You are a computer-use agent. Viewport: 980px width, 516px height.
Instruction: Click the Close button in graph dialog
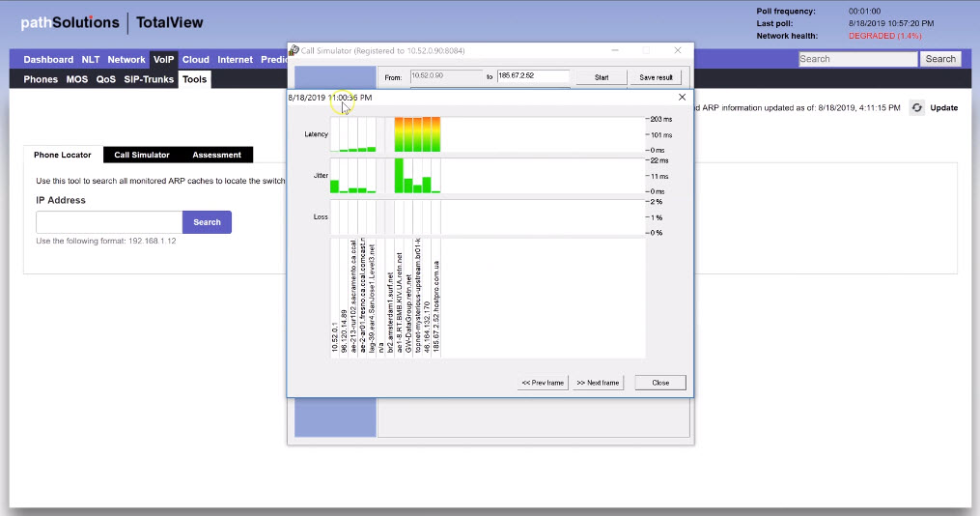660,383
